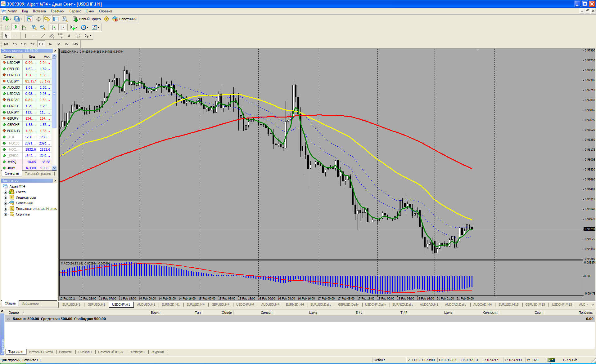Expand the Индикаторы tree node

[x=5, y=198]
